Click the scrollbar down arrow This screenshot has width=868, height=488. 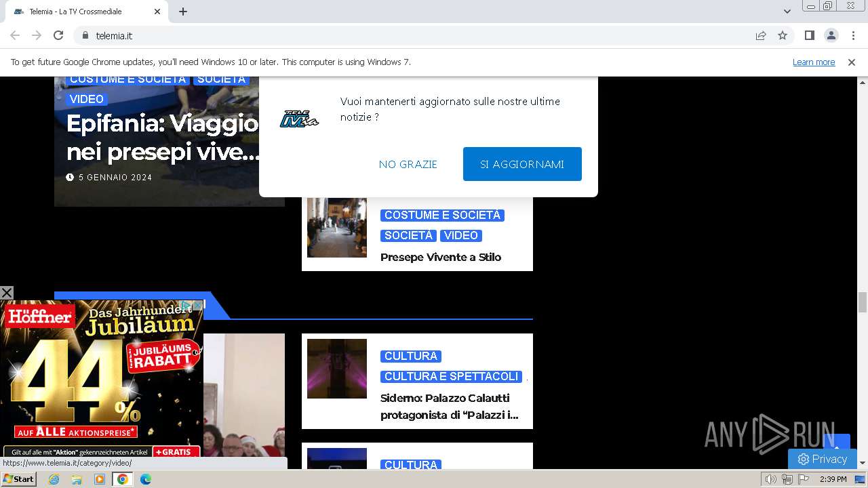pyautogui.click(x=863, y=463)
